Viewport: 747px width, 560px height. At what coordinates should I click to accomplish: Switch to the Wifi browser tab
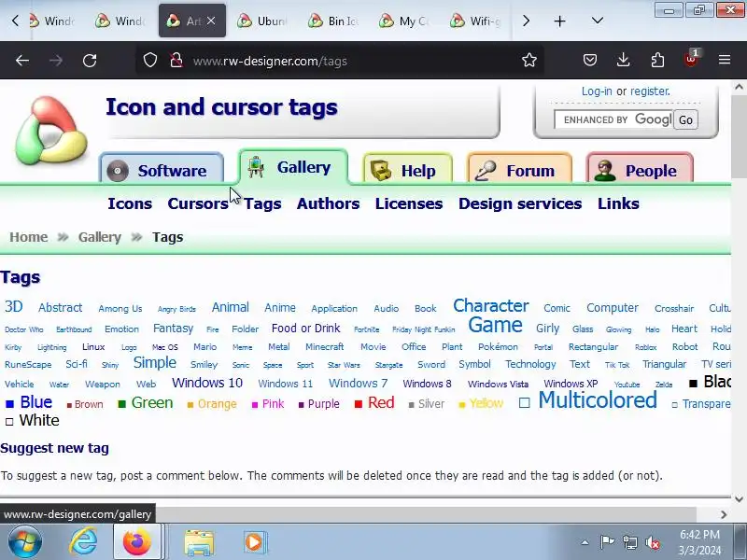[475, 21]
